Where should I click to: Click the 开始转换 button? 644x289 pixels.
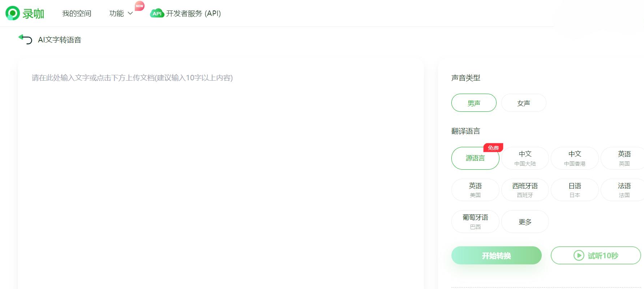(496, 255)
